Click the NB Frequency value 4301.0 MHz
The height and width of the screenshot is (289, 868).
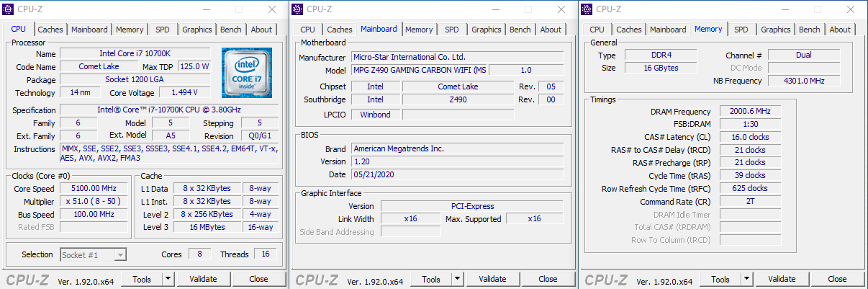coord(804,81)
